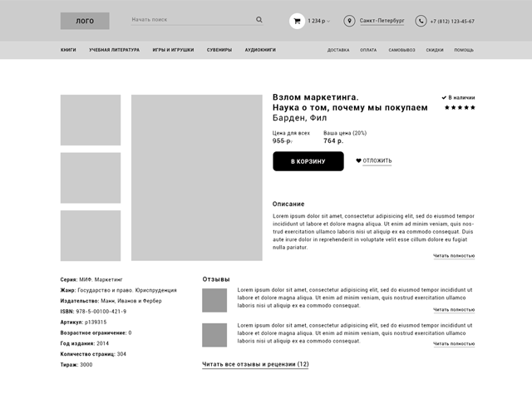
Task: Open the КНИГИ menu item
Action: click(x=68, y=50)
